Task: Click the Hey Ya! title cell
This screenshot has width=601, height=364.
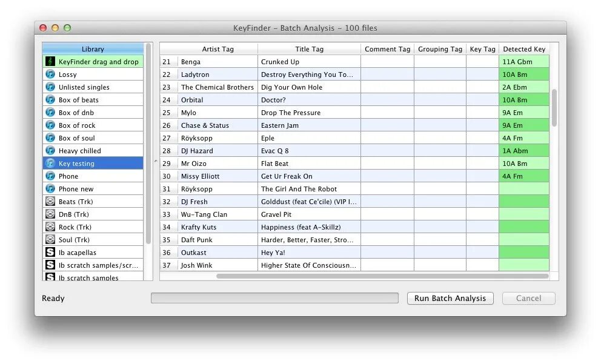Action: (310, 253)
